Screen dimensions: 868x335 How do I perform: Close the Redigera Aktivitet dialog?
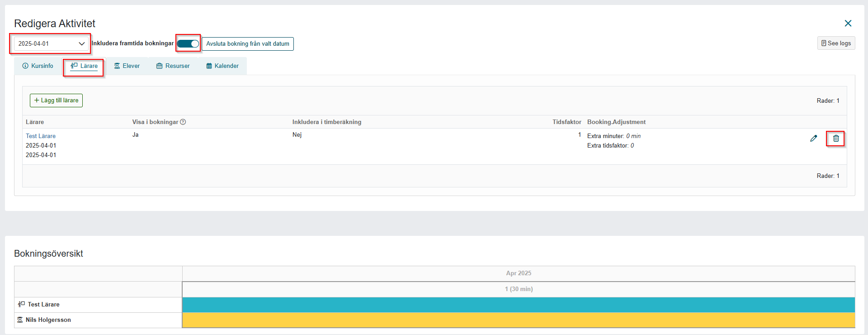(848, 23)
